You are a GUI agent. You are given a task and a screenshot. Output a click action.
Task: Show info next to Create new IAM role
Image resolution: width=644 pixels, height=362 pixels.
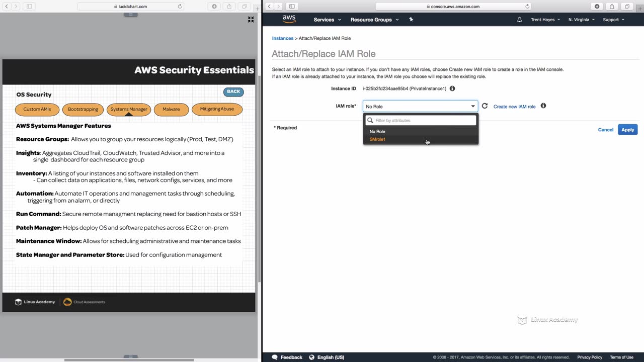pyautogui.click(x=543, y=106)
